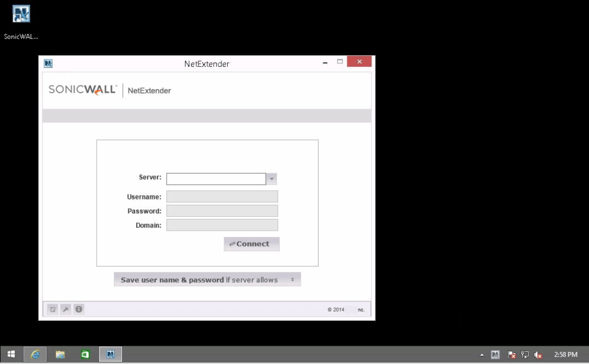Click the NetExtender title bar app icon
Viewport: 589px width, 364px height.
coord(48,63)
